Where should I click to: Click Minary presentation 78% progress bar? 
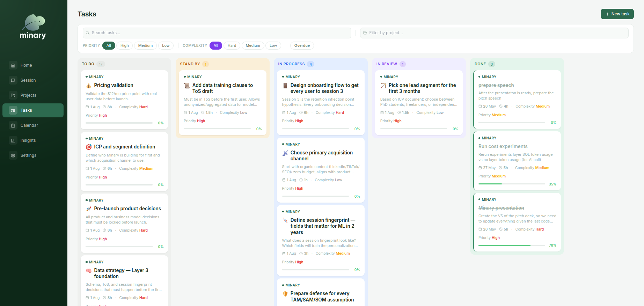tap(512, 246)
